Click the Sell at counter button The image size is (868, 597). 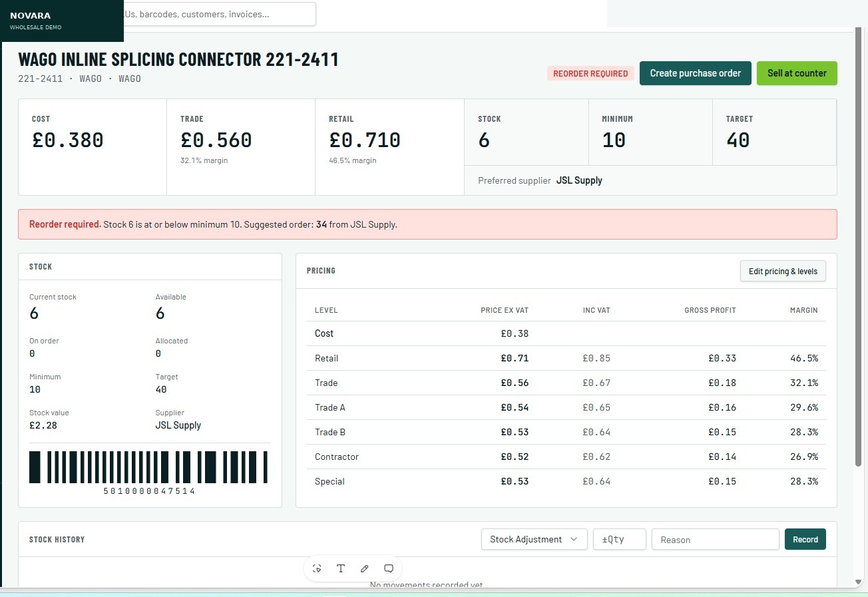tap(797, 73)
